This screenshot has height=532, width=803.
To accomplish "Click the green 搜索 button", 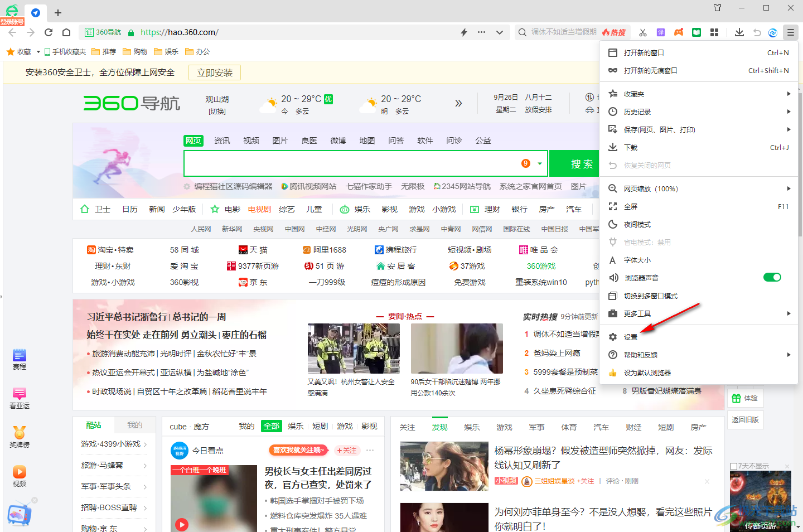I will point(574,163).
